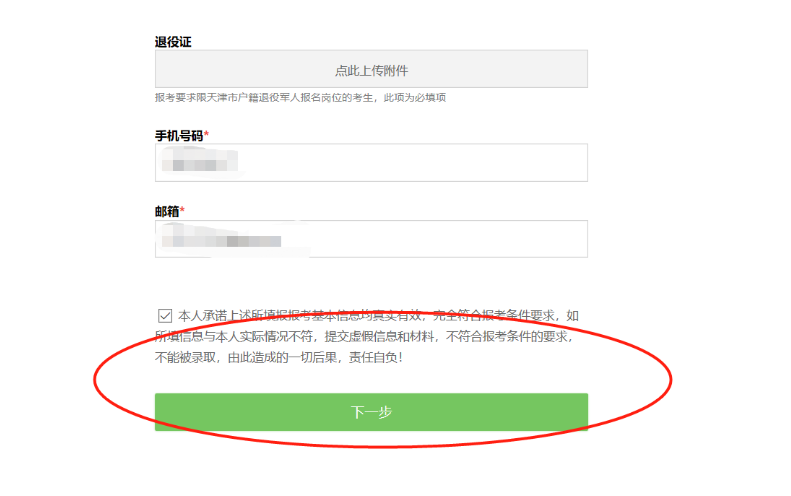
Task: Click the 责任自负 phrase ending the pledge
Action: click(x=373, y=358)
